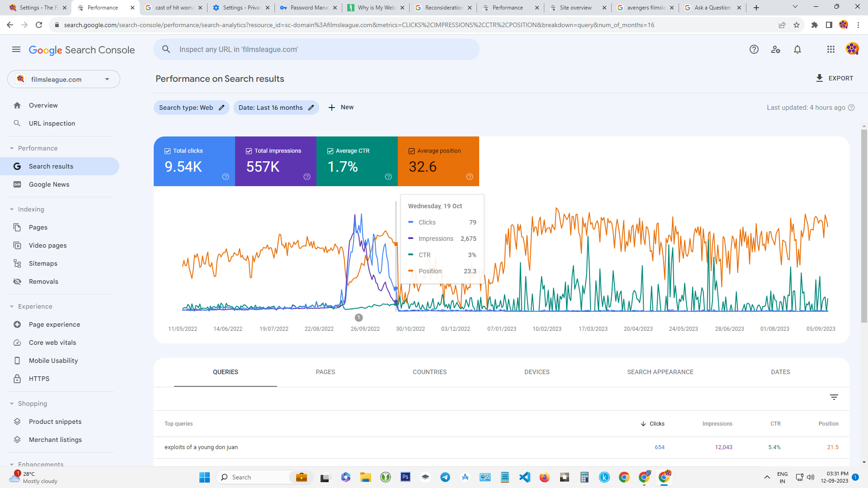Image resolution: width=868 pixels, height=488 pixels.
Task: Click the Average position help icon
Action: click(x=470, y=177)
